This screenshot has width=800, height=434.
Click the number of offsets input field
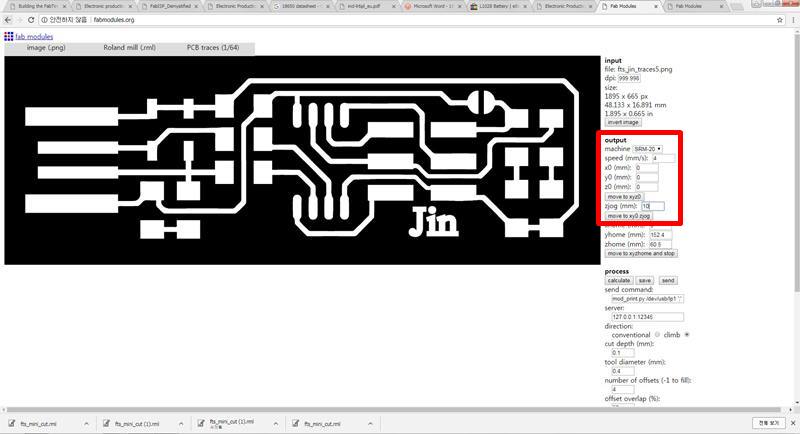tap(622, 390)
